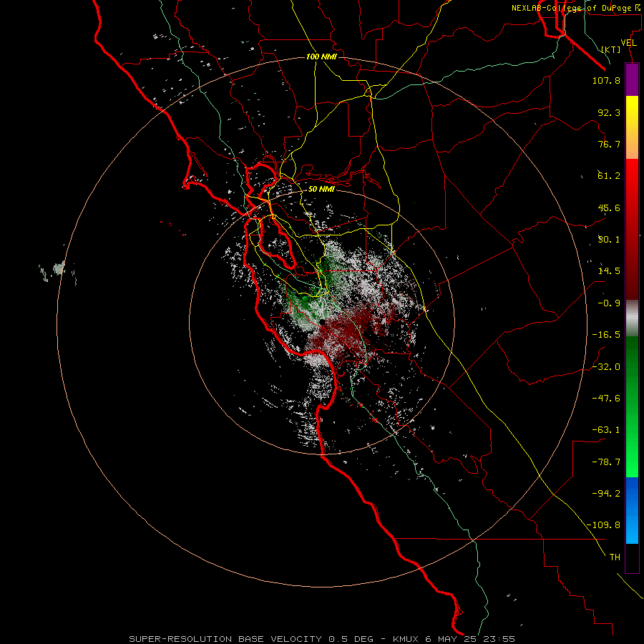Click the 50 NMI range ring label
The width and height of the screenshot is (644, 644).
(321, 189)
